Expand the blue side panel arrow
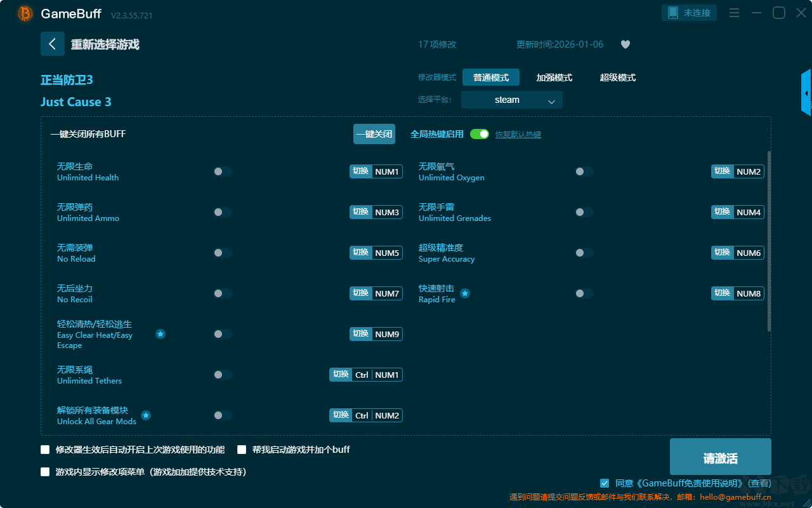 (x=806, y=93)
